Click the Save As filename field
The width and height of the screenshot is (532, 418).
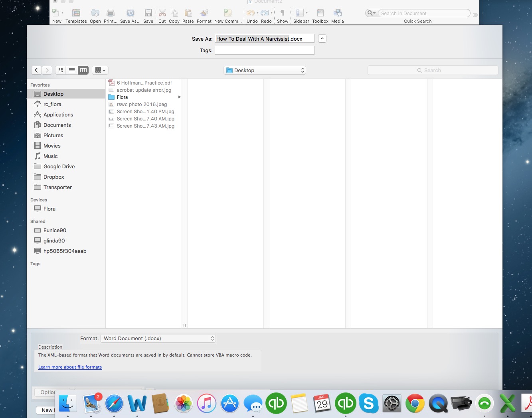(265, 39)
